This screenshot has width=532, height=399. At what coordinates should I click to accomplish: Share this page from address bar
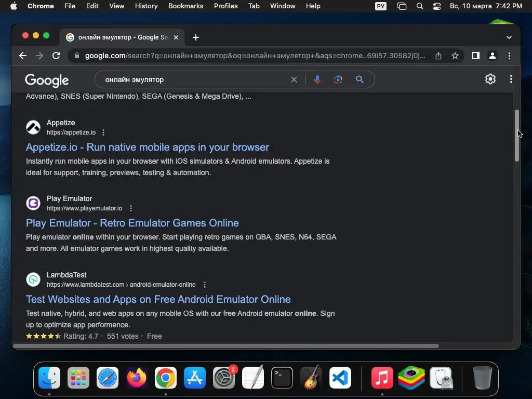click(438, 56)
